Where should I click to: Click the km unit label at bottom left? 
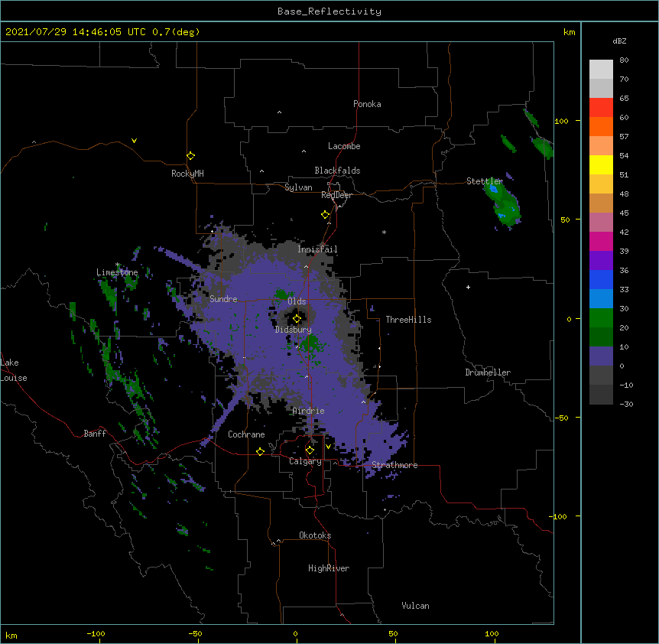click(x=11, y=635)
